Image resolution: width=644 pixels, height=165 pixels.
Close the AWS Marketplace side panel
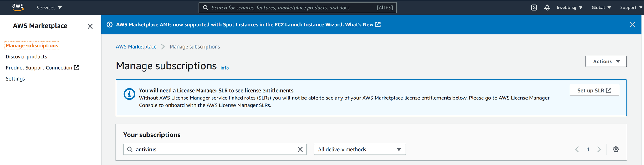coord(90,26)
